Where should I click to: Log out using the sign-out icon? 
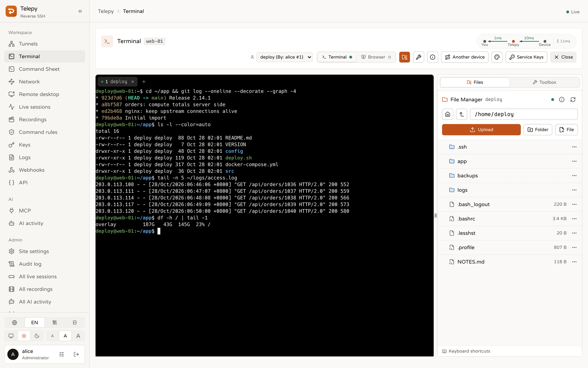[x=76, y=354]
